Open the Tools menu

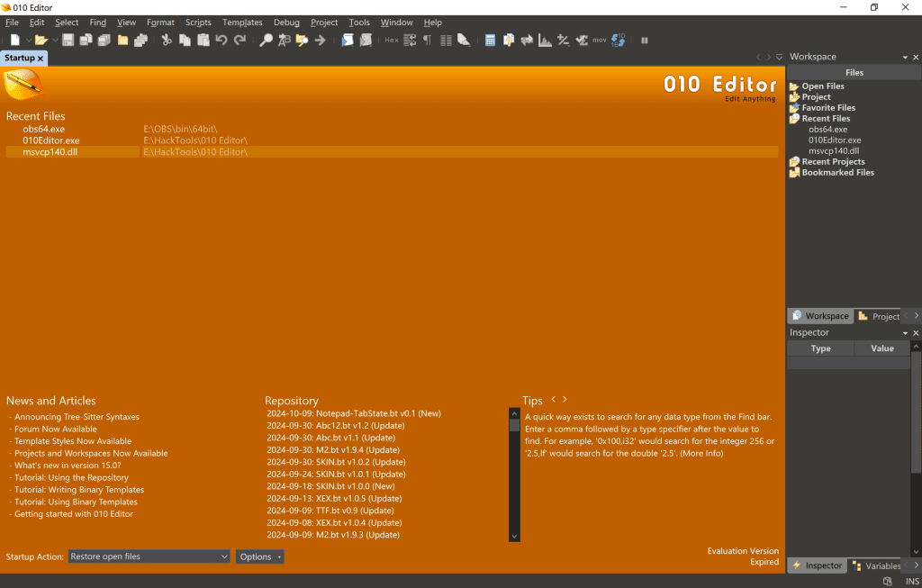(359, 23)
